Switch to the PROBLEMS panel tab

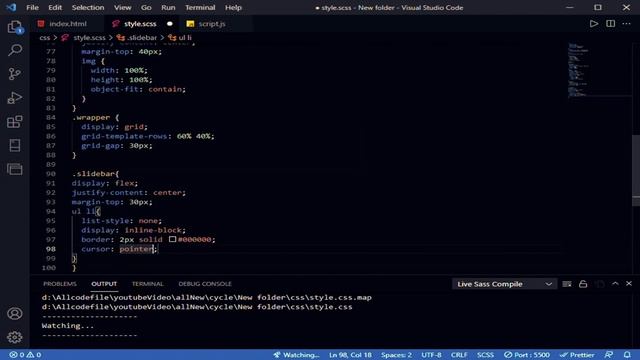60,284
